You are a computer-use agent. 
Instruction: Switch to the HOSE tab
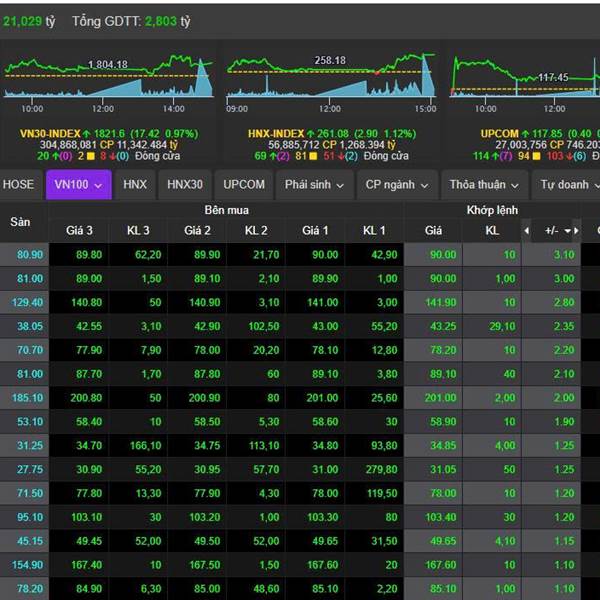tap(19, 185)
